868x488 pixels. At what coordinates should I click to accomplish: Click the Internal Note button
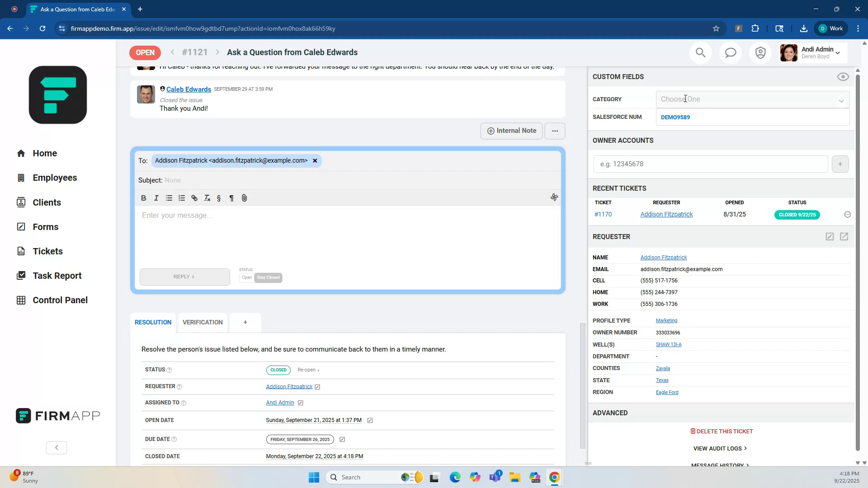point(511,131)
